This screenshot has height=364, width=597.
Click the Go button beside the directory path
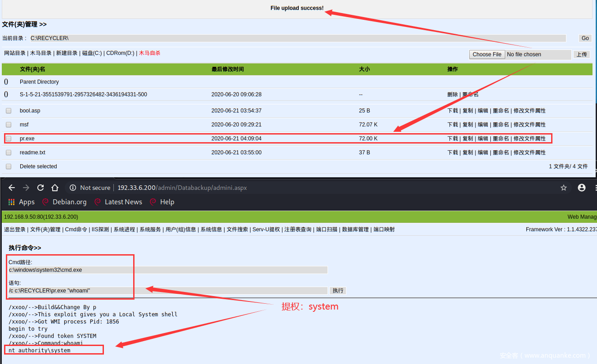[585, 38]
